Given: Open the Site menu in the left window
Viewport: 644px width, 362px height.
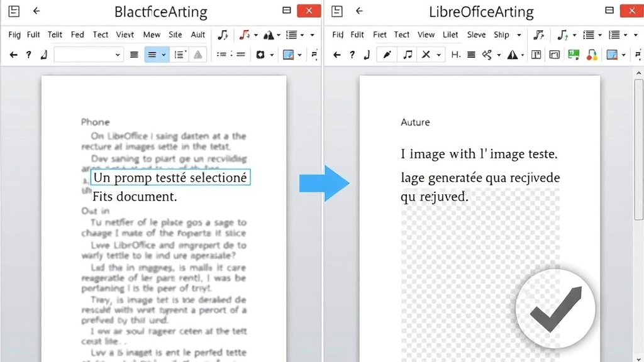Looking at the screenshot, I should coord(175,35).
